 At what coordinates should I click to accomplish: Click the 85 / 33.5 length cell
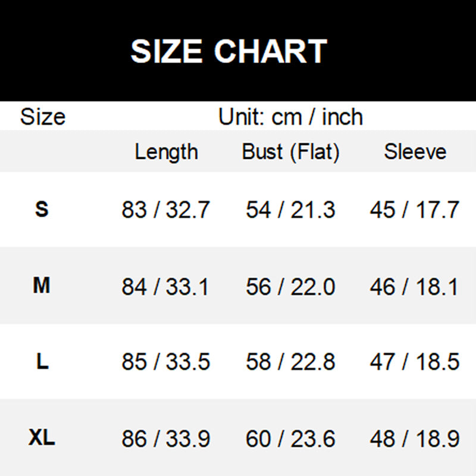(166, 362)
